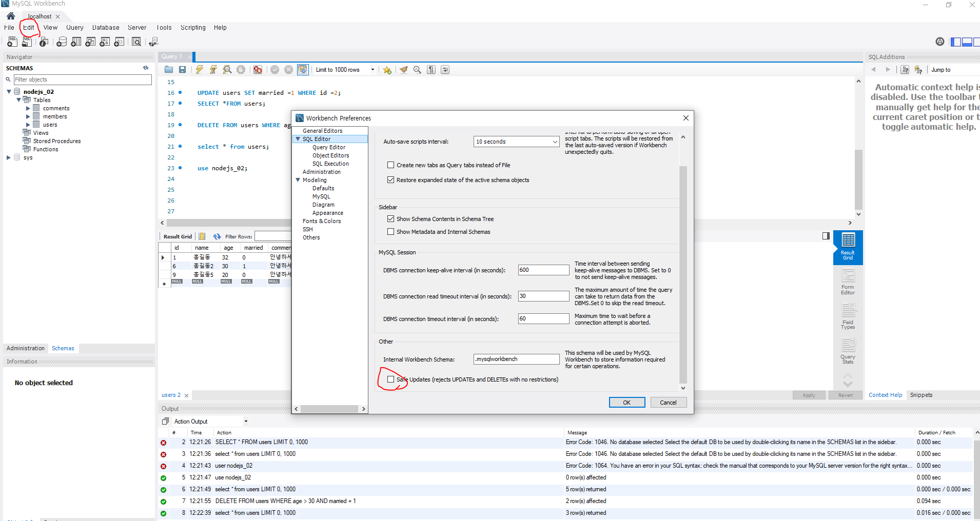Click the Filter objects search field
The image size is (980, 521).
coord(82,79)
